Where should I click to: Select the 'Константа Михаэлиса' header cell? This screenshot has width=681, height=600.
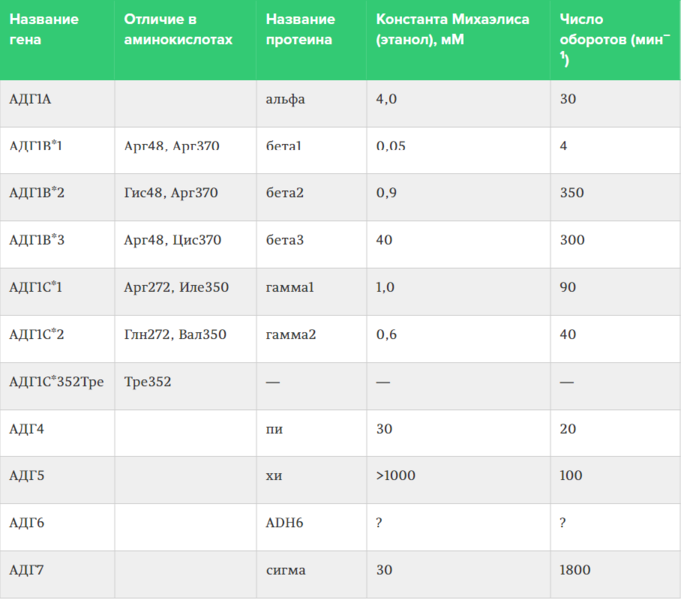click(x=458, y=40)
